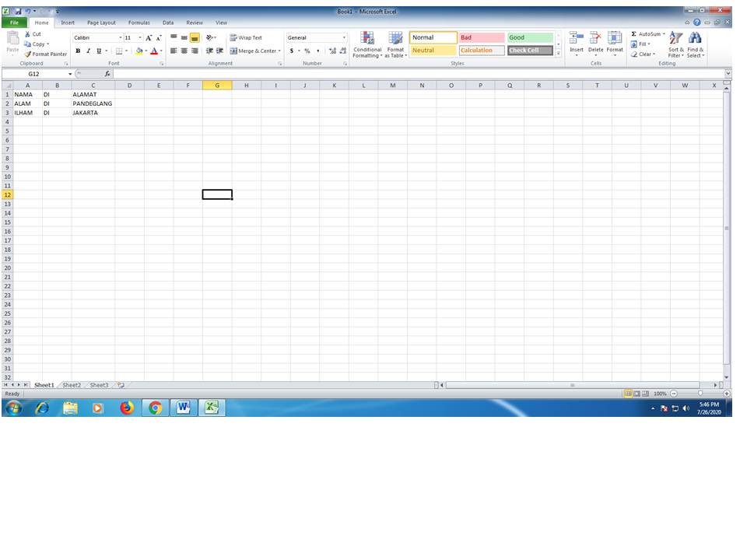Click Insert Function fx icon
Image resolution: width=747 pixels, height=560 pixels.
(107, 74)
